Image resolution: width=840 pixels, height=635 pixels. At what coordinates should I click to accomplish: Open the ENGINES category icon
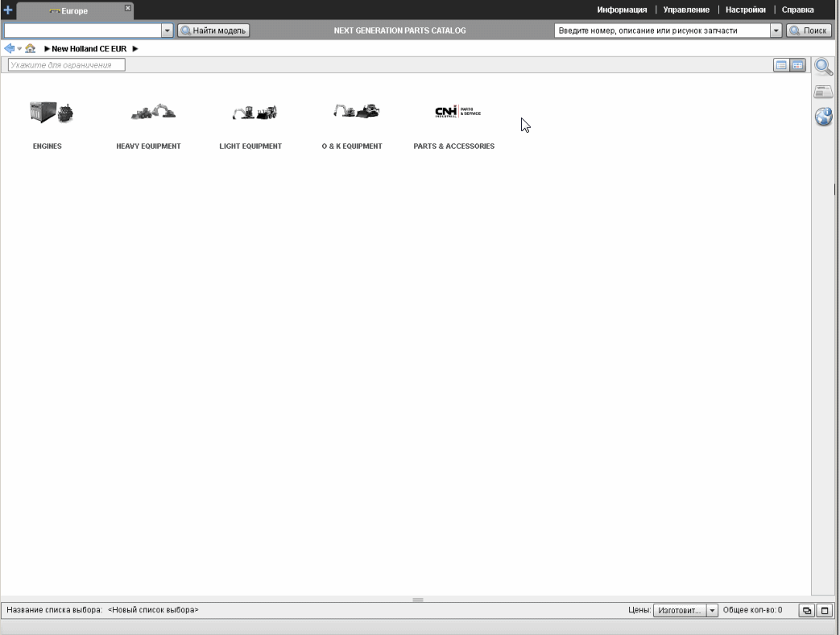pyautogui.click(x=51, y=113)
